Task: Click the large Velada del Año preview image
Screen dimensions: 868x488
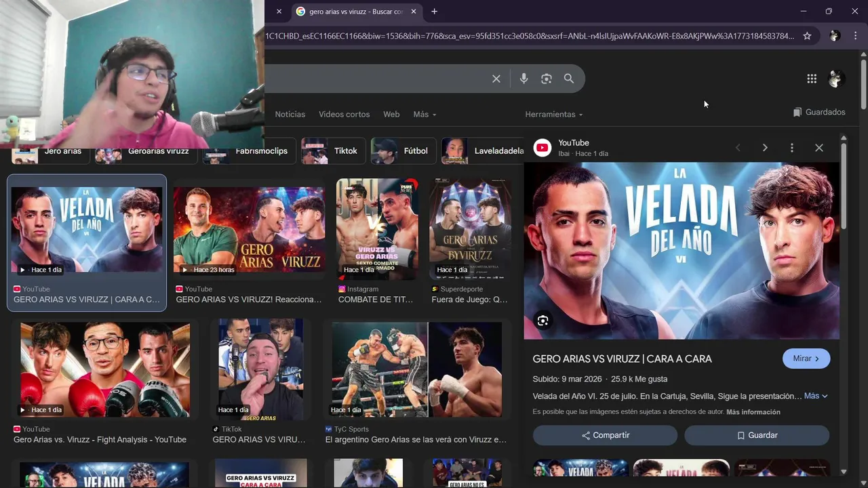Action: pos(682,251)
